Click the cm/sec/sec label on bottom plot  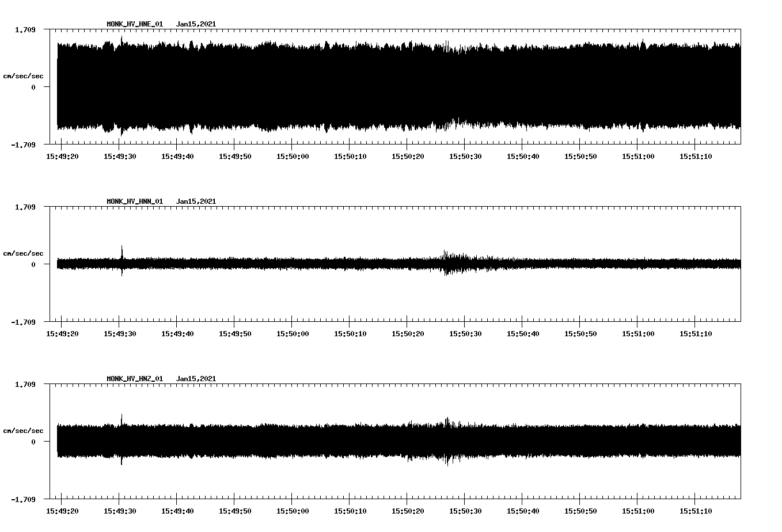click(24, 430)
